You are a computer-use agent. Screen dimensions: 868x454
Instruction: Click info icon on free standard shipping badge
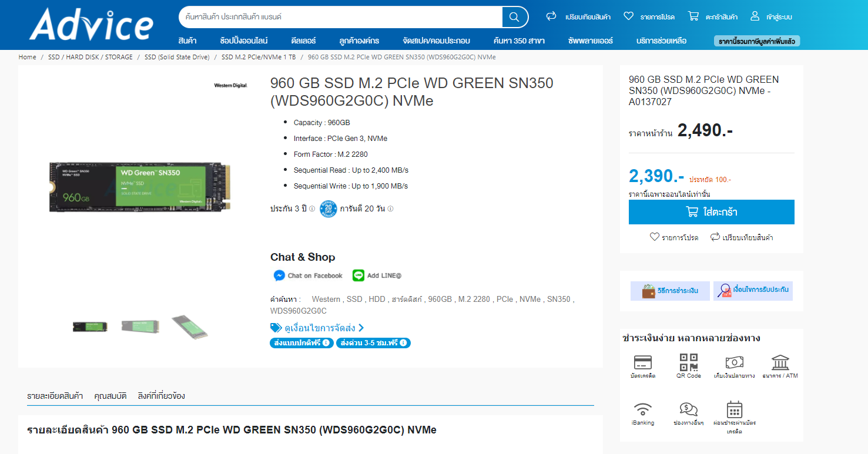(x=326, y=343)
